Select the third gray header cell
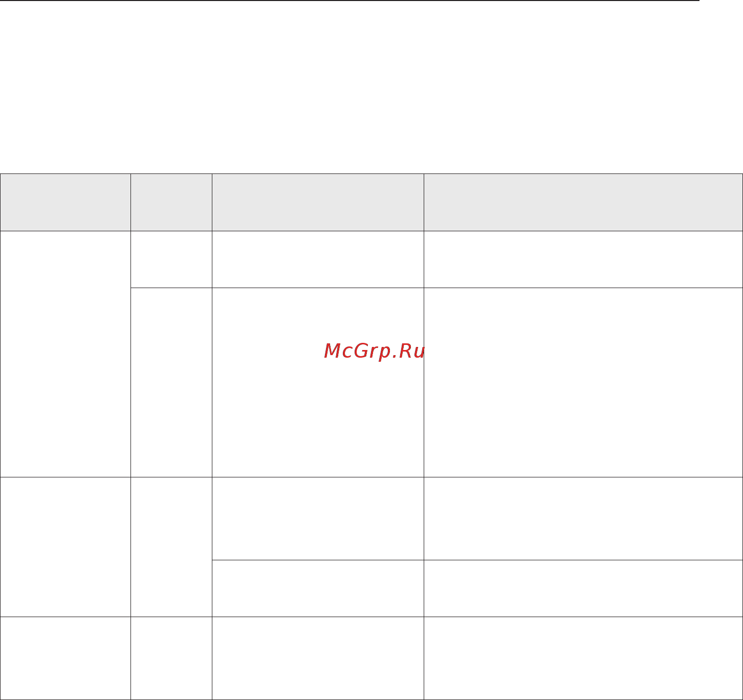This screenshot has width=743, height=700. 318,203
